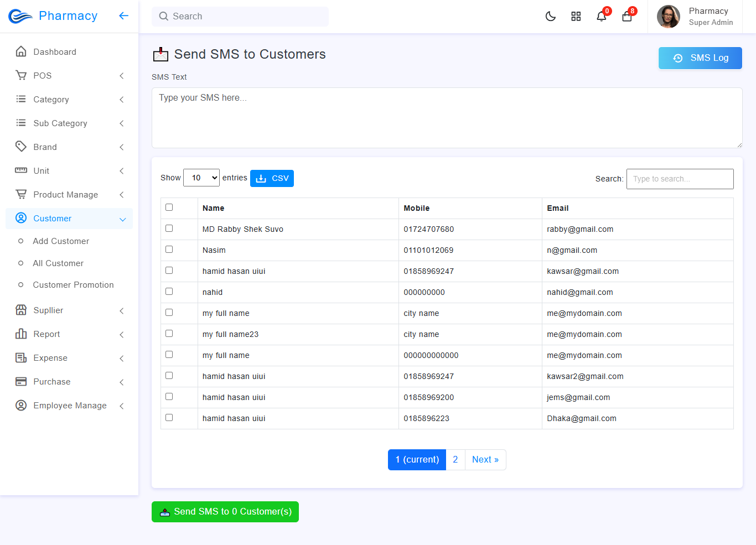Click the SMS Text message box
Screen dimensions: 756x545
pos(447,118)
